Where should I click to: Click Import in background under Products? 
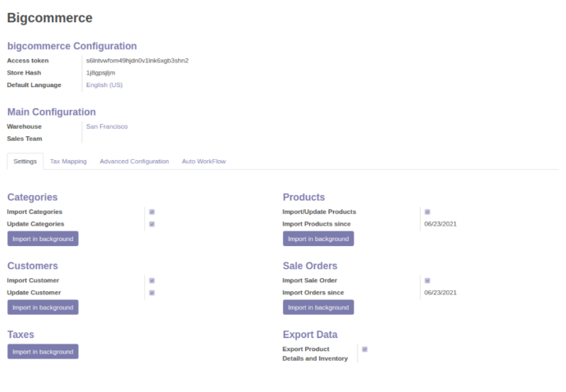(x=318, y=239)
